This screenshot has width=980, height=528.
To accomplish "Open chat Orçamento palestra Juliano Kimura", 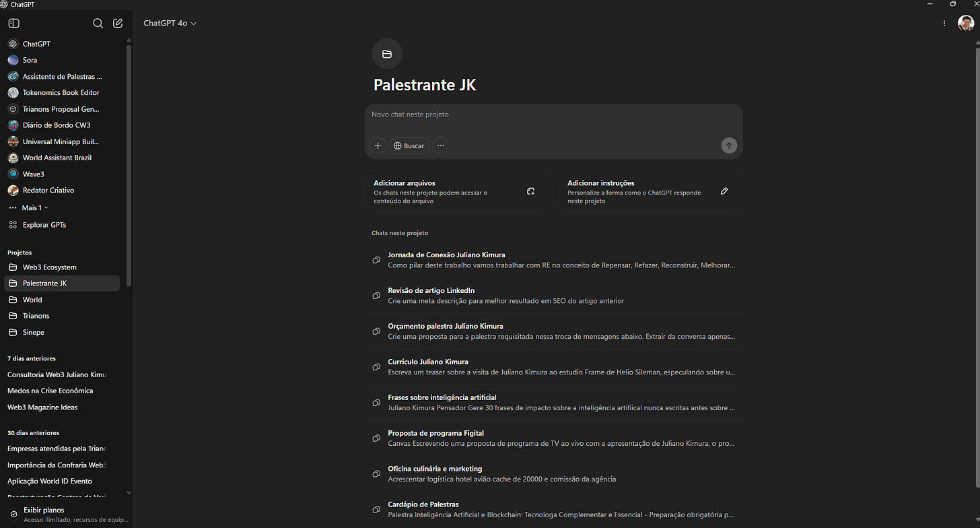I will (554, 331).
